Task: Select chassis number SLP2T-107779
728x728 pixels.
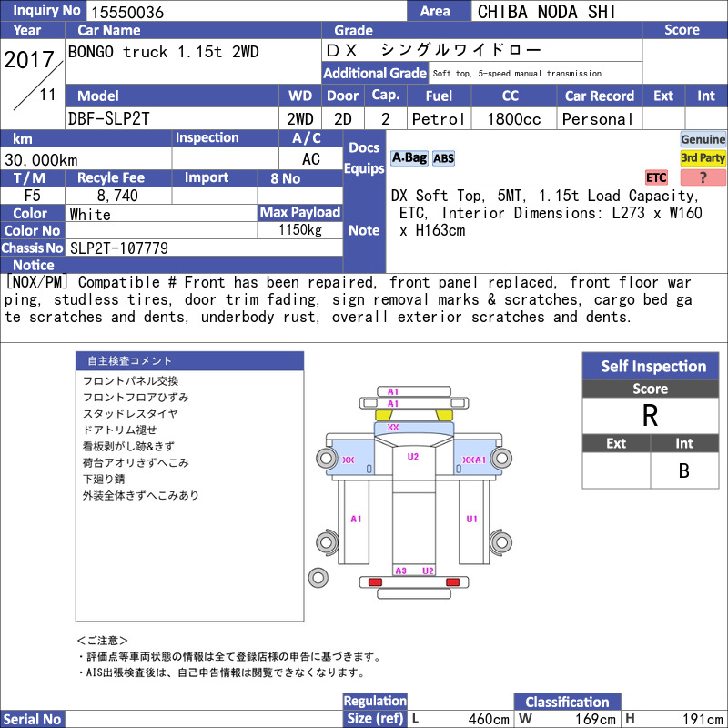Action: click(119, 248)
